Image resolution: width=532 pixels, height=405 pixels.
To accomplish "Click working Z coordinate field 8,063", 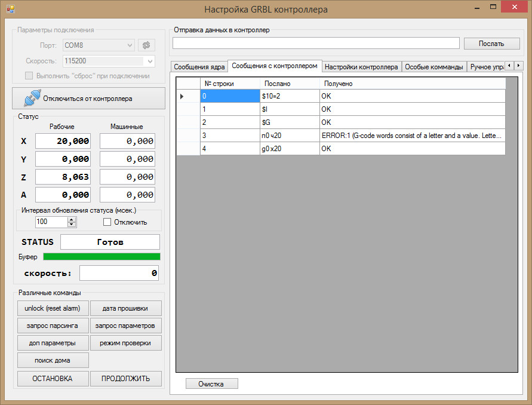I will [63, 177].
